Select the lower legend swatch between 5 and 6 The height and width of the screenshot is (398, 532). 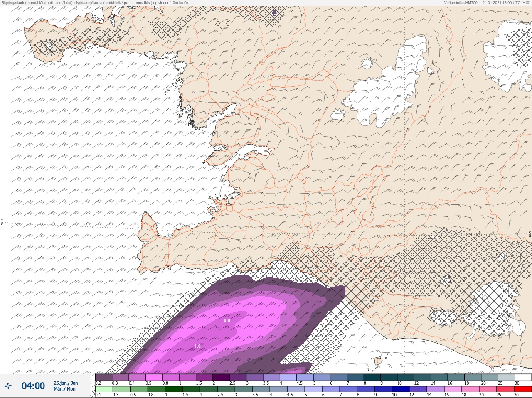(x=313, y=389)
